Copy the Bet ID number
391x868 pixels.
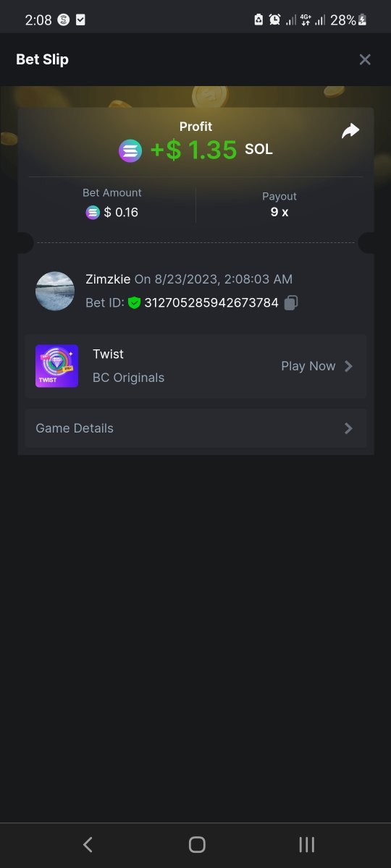click(x=291, y=303)
